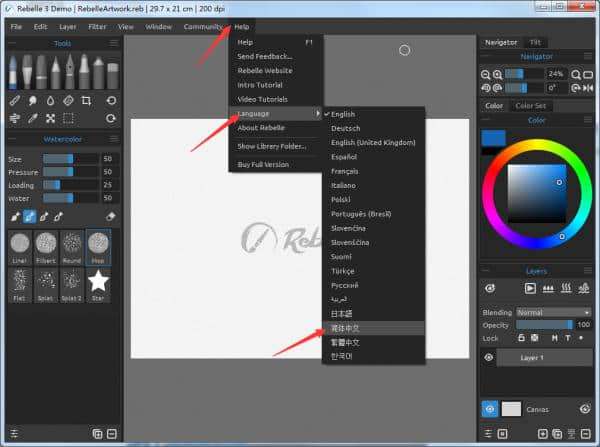Viewport: 600px width, 447px height.
Task: Add a new layer with plus icon
Action: pos(543,434)
